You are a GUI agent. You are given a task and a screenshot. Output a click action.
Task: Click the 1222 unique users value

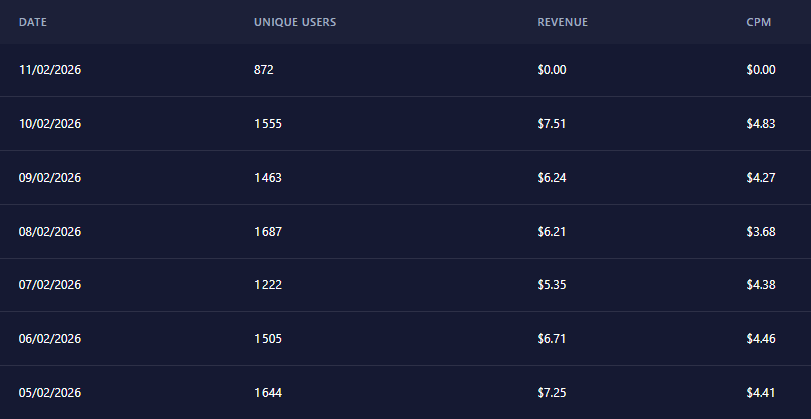[268, 285]
